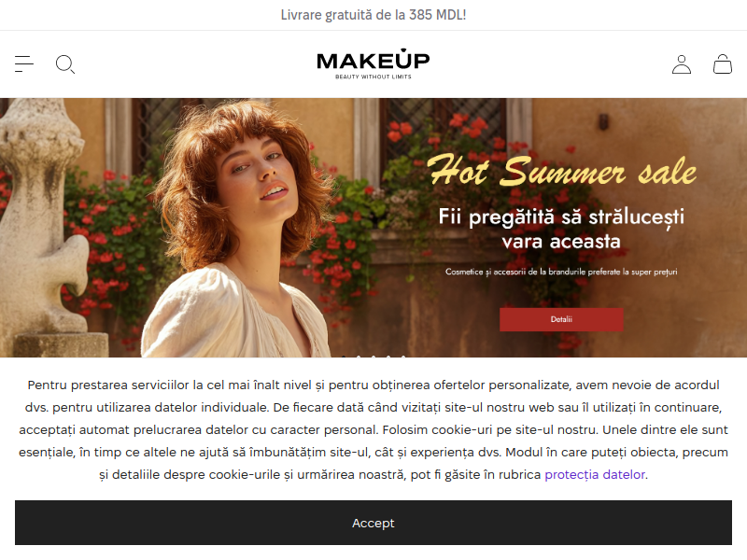Click the red Detalii button
747x560 pixels.
pos(561,319)
